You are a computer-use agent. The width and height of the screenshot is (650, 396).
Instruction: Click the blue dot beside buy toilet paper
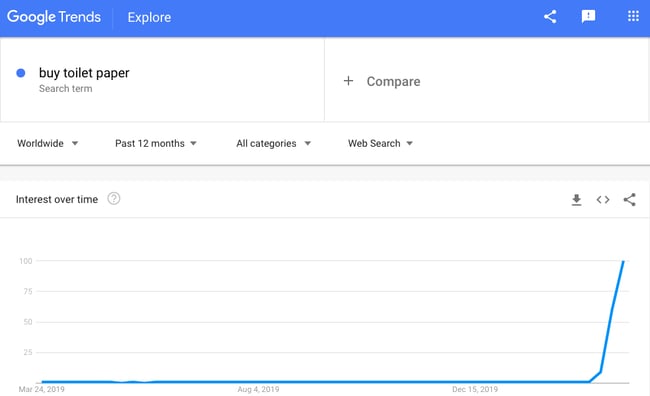[21, 73]
